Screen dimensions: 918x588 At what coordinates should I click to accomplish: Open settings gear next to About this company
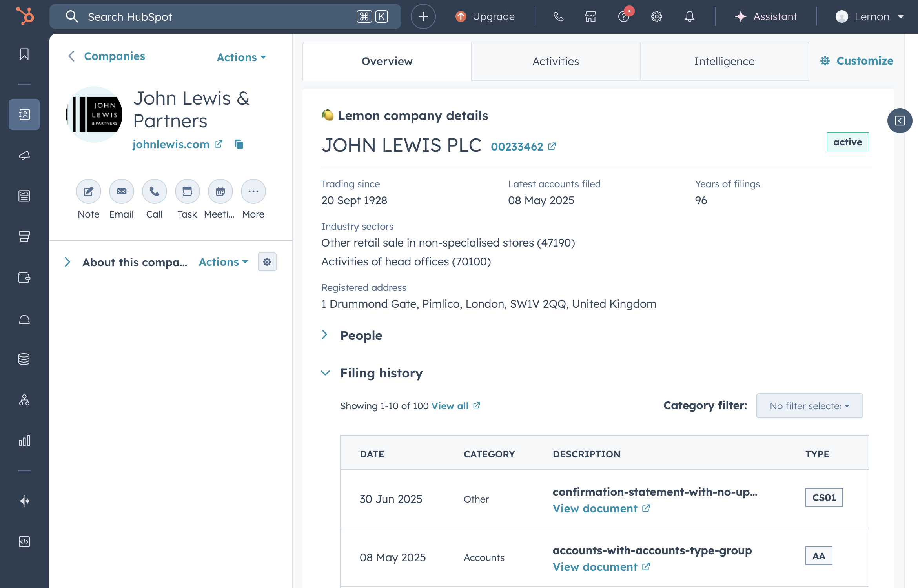267,261
